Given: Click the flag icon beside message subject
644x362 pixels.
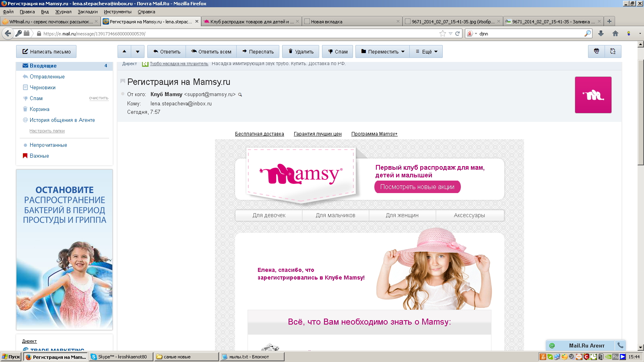Looking at the screenshot, I should (x=123, y=81).
